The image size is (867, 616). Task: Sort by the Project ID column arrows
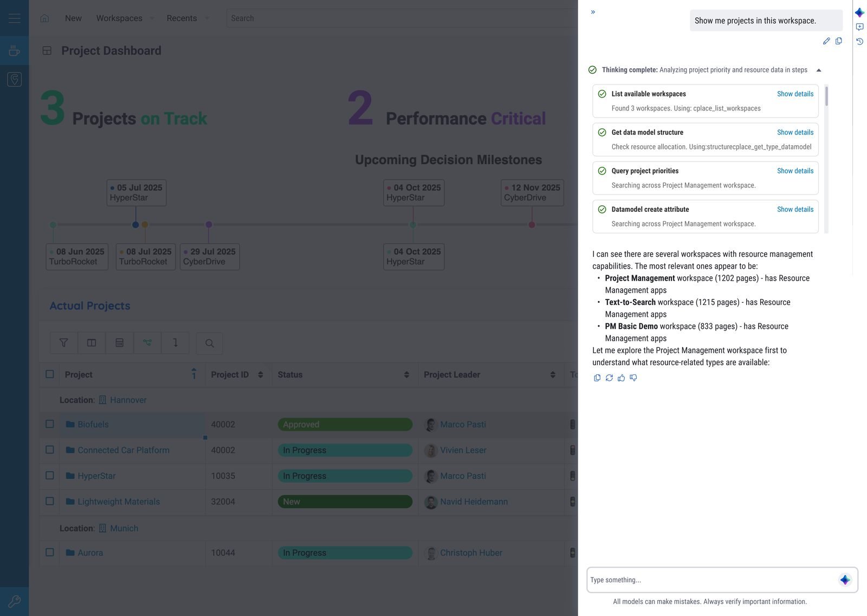(x=261, y=375)
